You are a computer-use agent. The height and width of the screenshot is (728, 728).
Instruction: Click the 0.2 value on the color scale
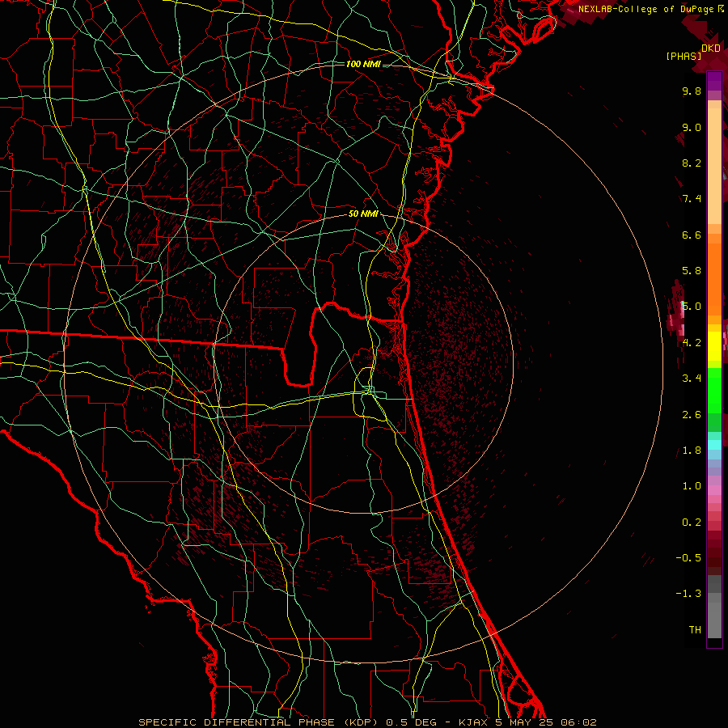pos(692,523)
